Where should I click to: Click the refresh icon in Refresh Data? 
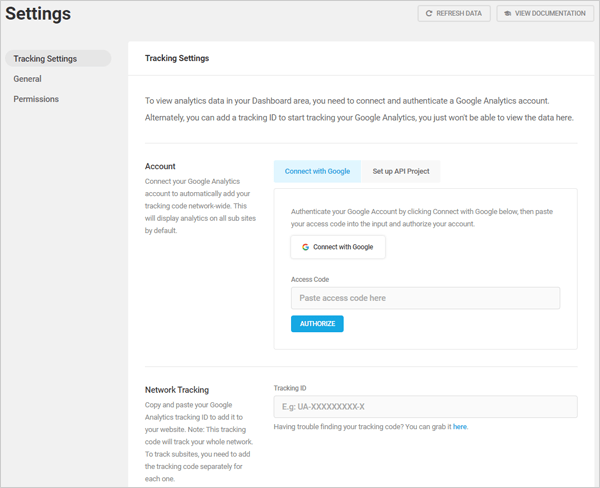pos(429,13)
